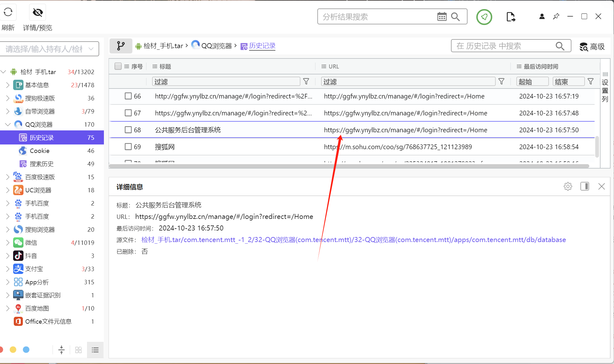
Task: Click the green location marker icon
Action: point(484,17)
